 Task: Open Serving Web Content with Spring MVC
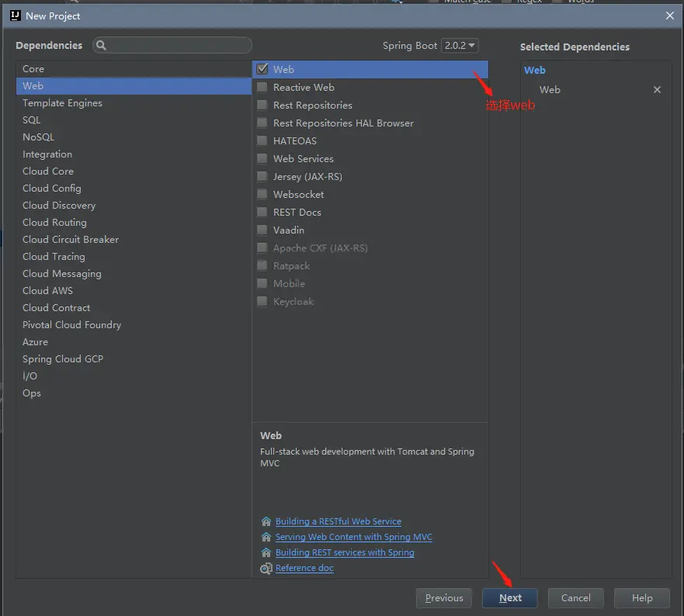[x=354, y=537]
